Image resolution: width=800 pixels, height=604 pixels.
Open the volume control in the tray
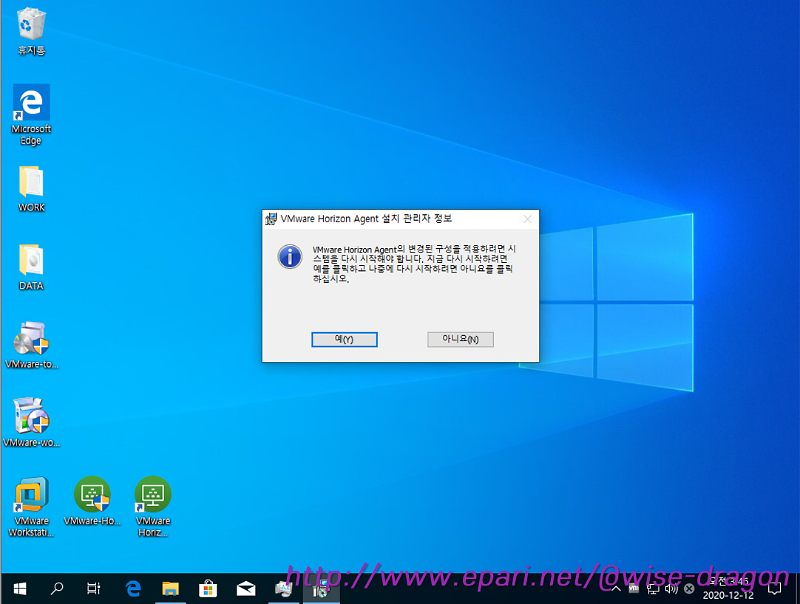pyautogui.click(x=671, y=589)
